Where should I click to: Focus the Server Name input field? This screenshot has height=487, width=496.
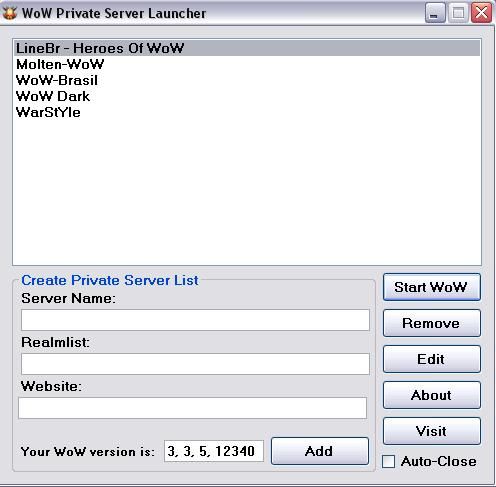(195, 320)
